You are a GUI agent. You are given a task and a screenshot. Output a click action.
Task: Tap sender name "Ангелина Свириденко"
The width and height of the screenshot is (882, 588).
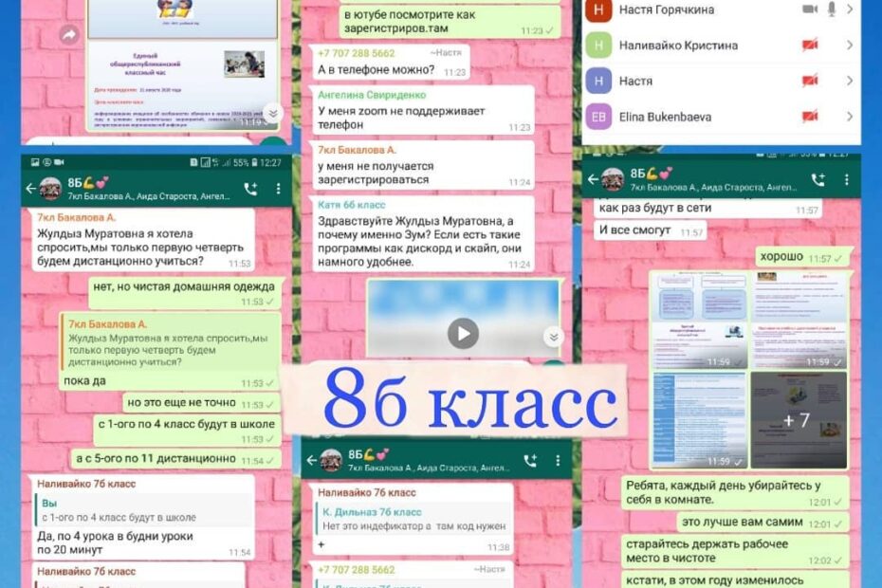(x=372, y=95)
